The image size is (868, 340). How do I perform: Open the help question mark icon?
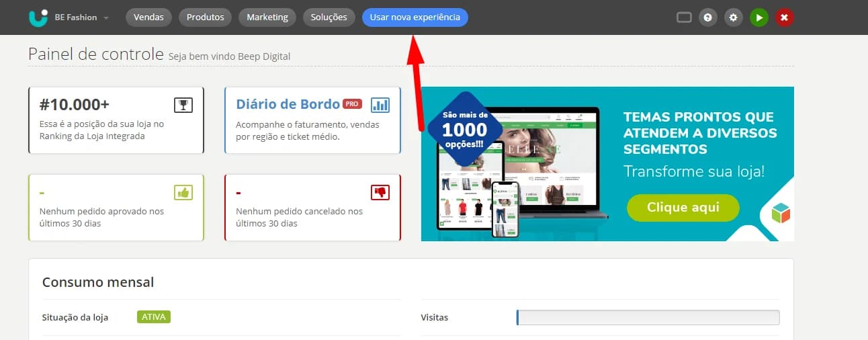coord(708,17)
